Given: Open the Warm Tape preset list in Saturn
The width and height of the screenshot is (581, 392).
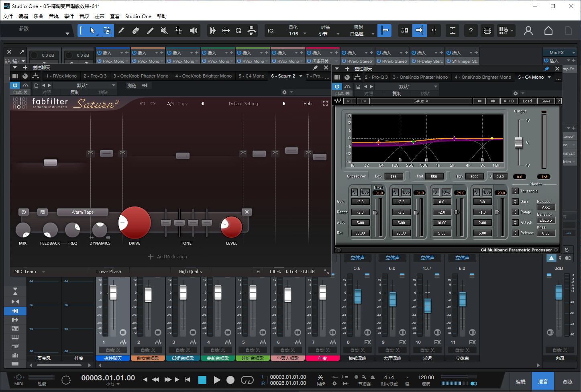Looking at the screenshot, I should tap(82, 212).
